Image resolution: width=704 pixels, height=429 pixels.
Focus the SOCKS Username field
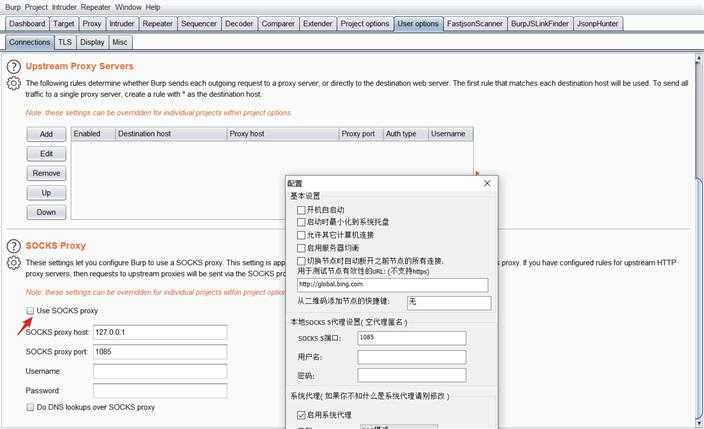(x=160, y=372)
